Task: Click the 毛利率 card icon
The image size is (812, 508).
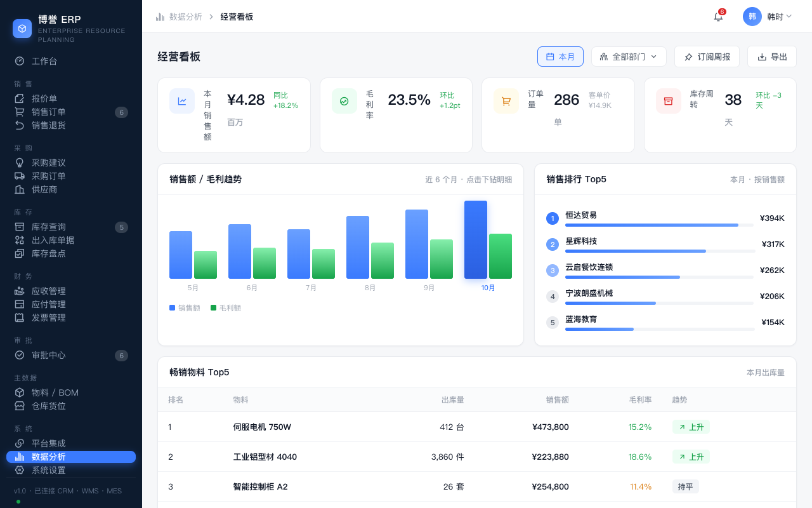Action: point(344,101)
